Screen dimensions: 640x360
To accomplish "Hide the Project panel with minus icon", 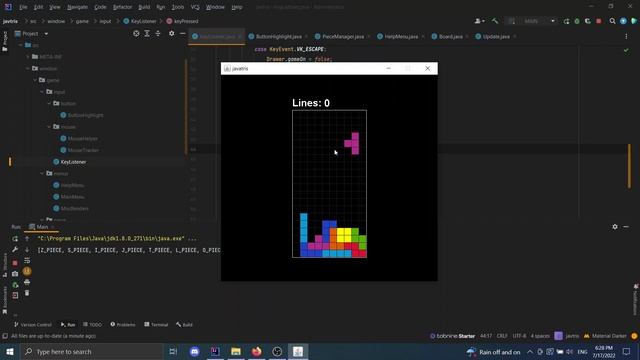I will 182,33.
